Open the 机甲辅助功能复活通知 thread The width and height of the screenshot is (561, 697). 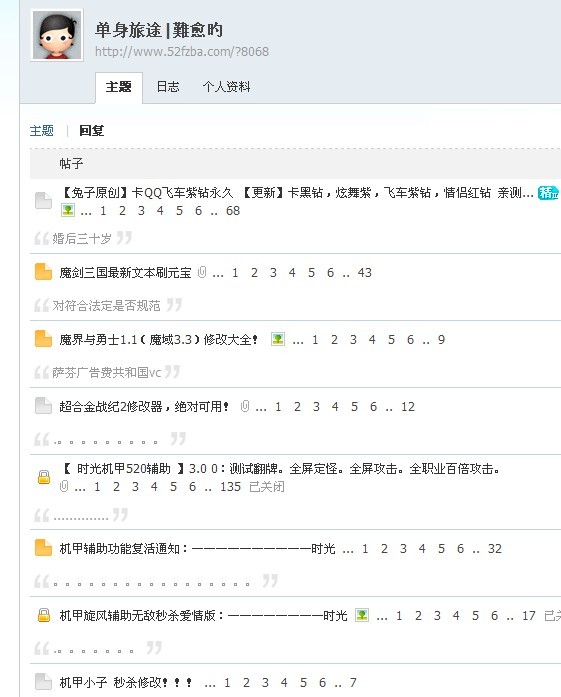[197, 549]
